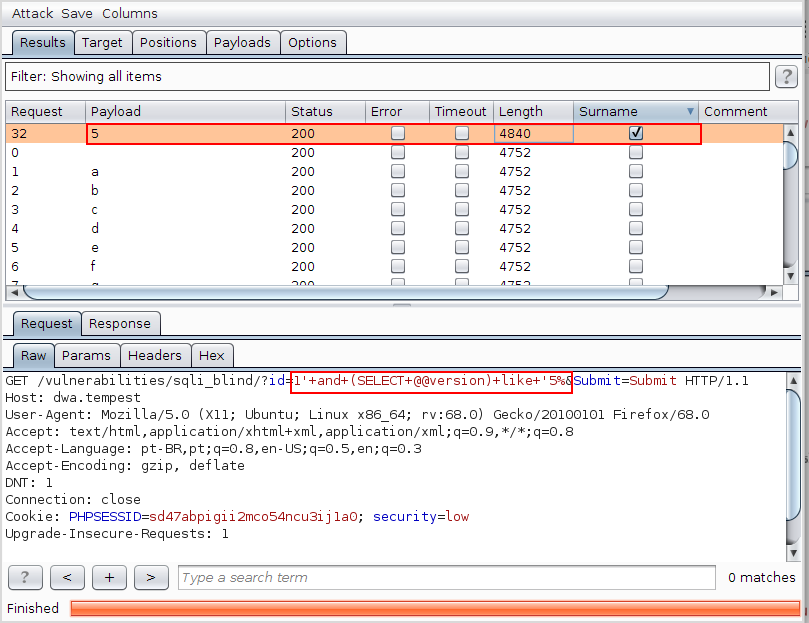The height and width of the screenshot is (623, 809).
Task: Click Surname column sort arrow
Action: coord(689,112)
